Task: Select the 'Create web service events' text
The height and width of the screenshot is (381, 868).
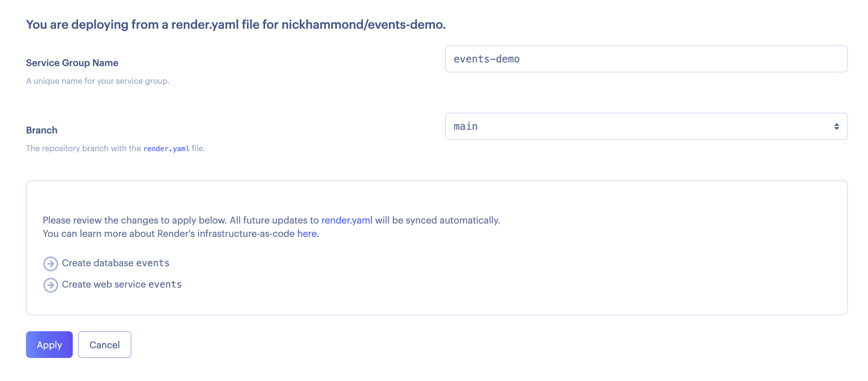Action: pyautogui.click(x=122, y=284)
